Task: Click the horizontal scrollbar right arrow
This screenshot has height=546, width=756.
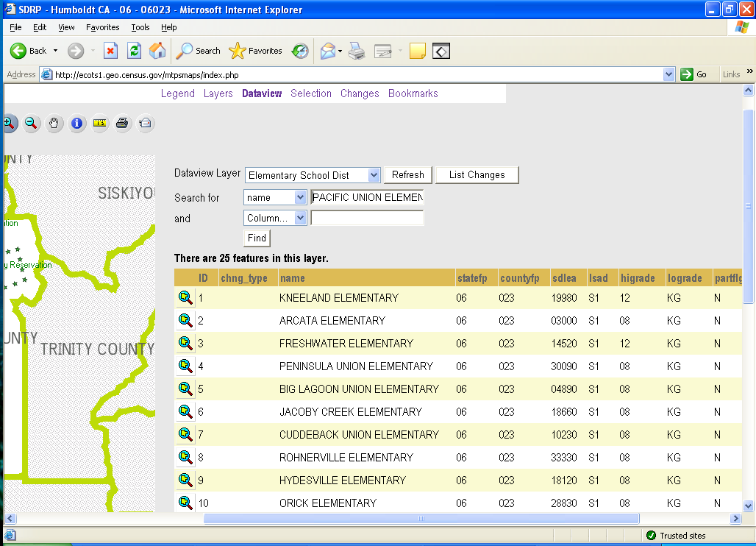Action: (734, 519)
